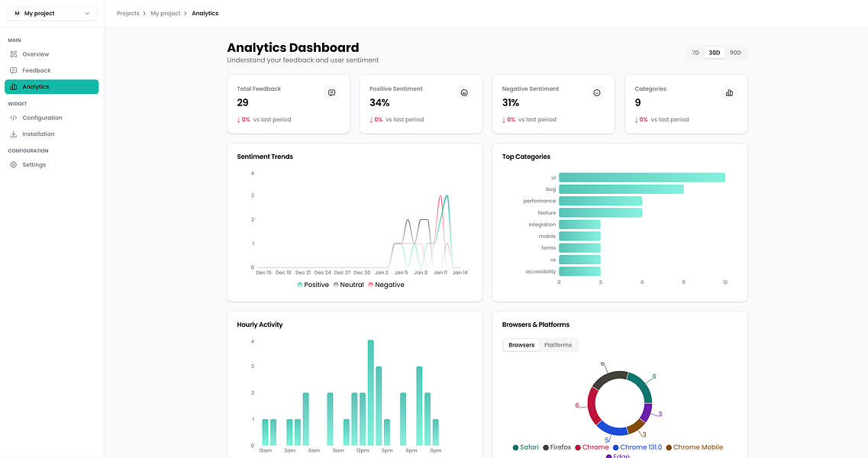Image resolution: width=868 pixels, height=458 pixels.
Task: Switch the time range to 90D
Action: point(735,53)
